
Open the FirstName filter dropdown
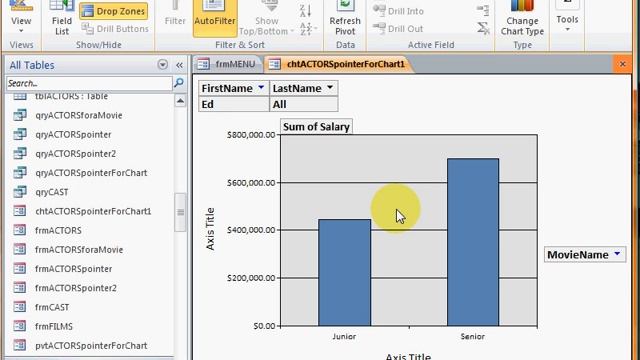261,88
